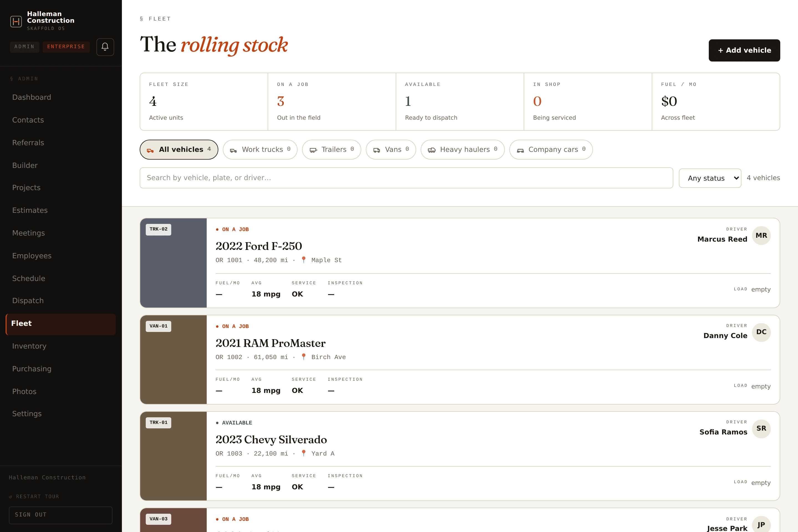The width and height of the screenshot is (798, 532).
Task: Click Restart Tour link
Action: (x=34, y=496)
